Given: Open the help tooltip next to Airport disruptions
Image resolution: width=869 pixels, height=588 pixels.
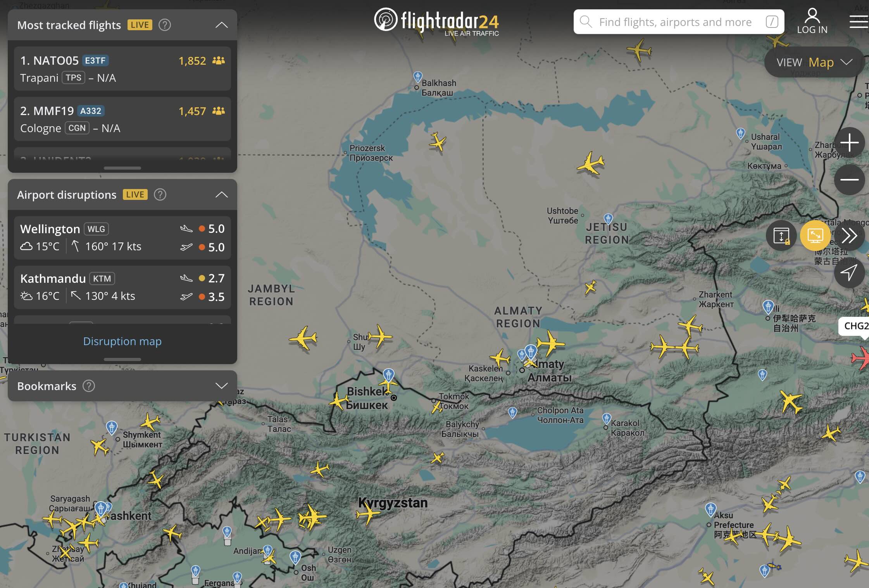Looking at the screenshot, I should coord(160,194).
